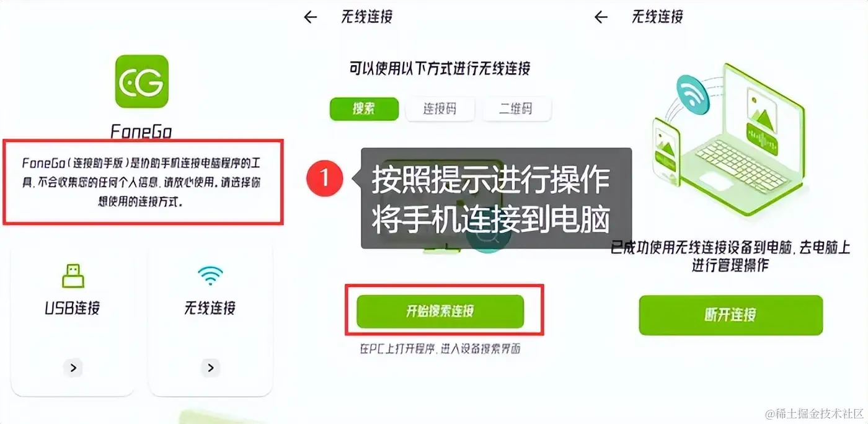Viewport: 868px width, 424px height.
Task: Select the USB连接 card label
Action: pyautogui.click(x=73, y=308)
